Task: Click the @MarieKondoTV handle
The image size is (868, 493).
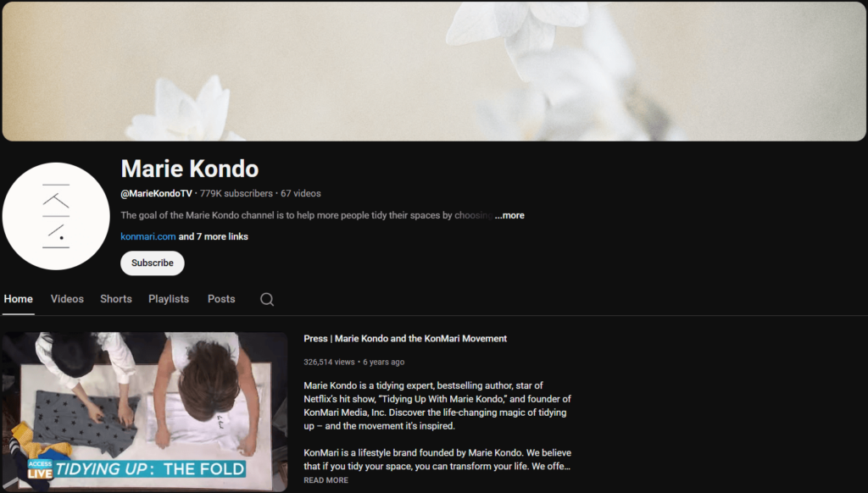Action: (156, 194)
